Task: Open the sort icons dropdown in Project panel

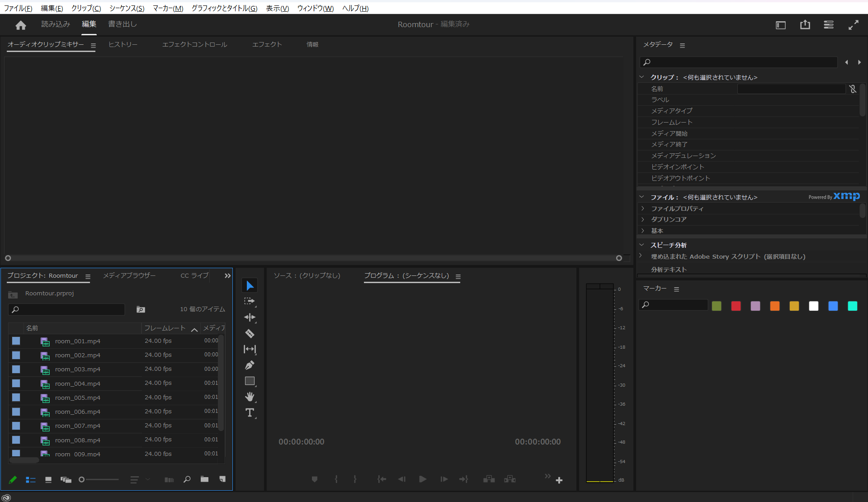Action: point(139,480)
